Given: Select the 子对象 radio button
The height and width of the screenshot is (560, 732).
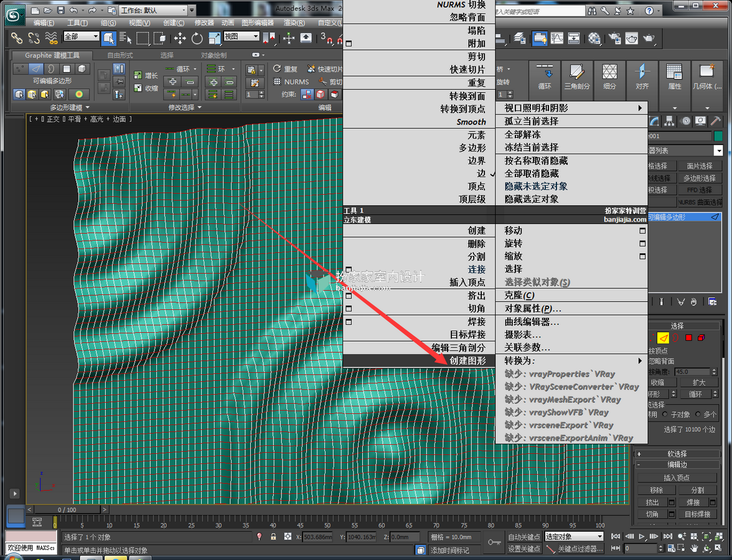Looking at the screenshot, I should (x=665, y=414).
